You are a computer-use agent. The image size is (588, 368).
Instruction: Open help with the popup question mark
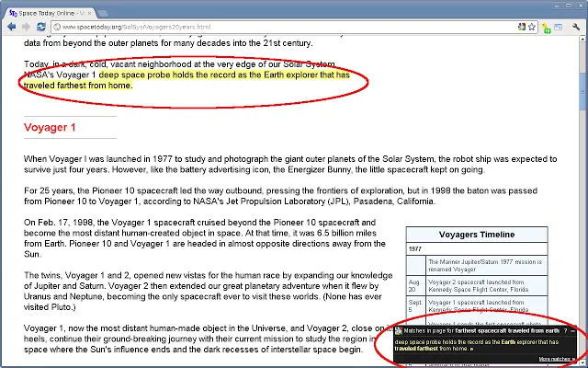click(565, 331)
